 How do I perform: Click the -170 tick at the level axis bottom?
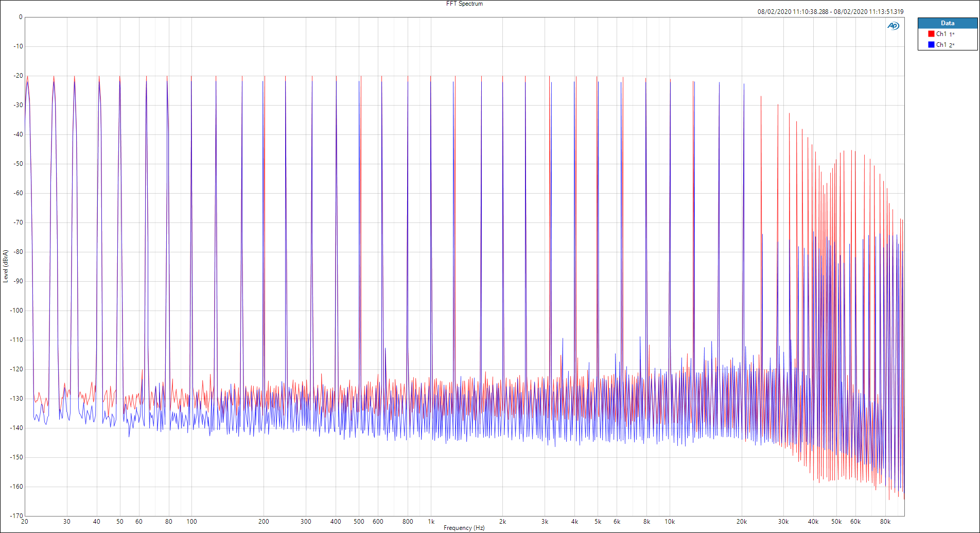pyautogui.click(x=17, y=515)
